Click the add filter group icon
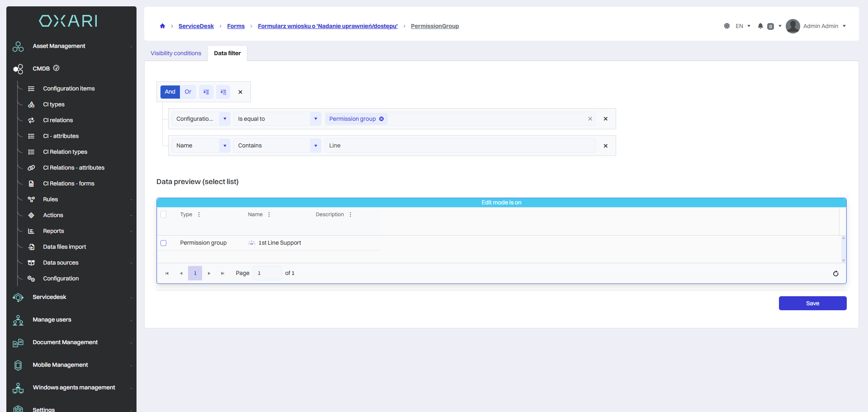Viewport: 868px width, 412px height. (223, 92)
